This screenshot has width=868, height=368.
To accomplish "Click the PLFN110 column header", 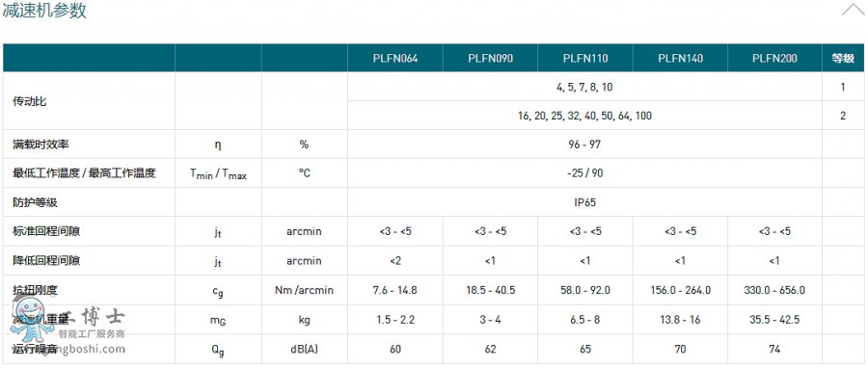I will coord(584,58).
